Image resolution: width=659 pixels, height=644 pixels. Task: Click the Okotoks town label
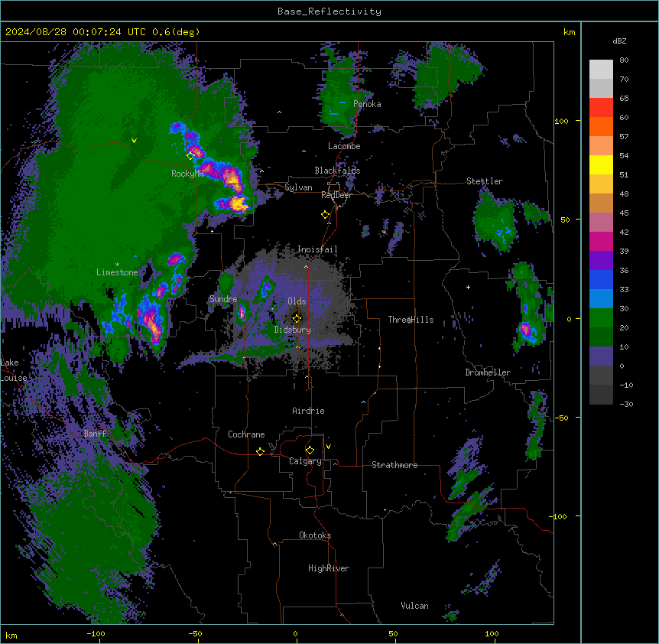click(x=315, y=535)
